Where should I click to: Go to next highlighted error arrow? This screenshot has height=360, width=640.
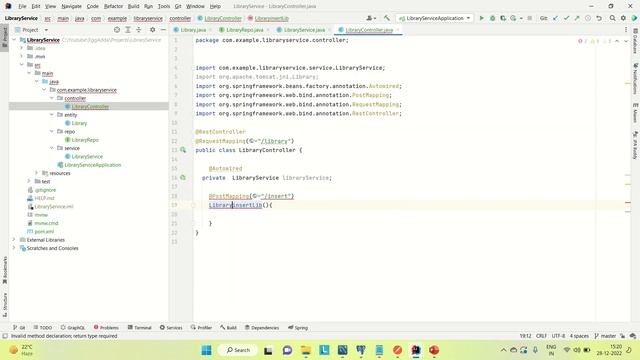[626, 41]
